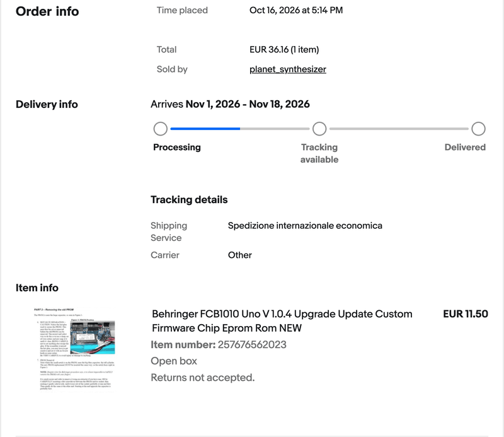Click the Time placed Oct 16 value

pyautogui.click(x=296, y=10)
